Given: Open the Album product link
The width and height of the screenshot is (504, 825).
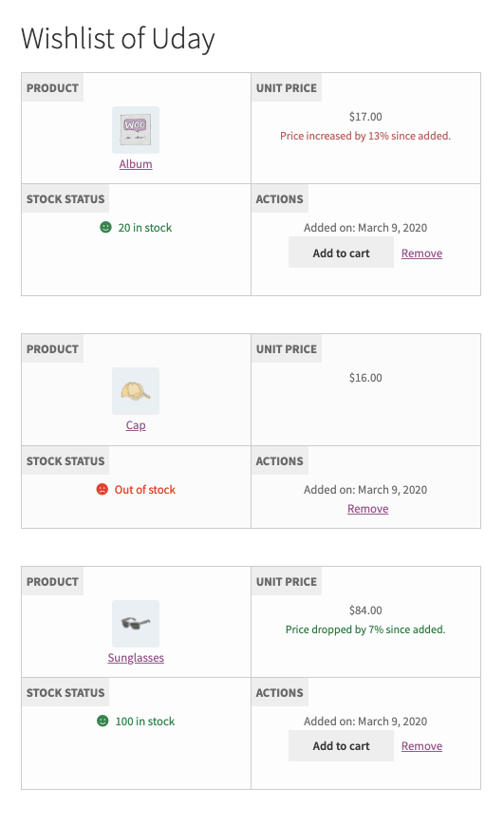Looking at the screenshot, I should click(x=136, y=164).
